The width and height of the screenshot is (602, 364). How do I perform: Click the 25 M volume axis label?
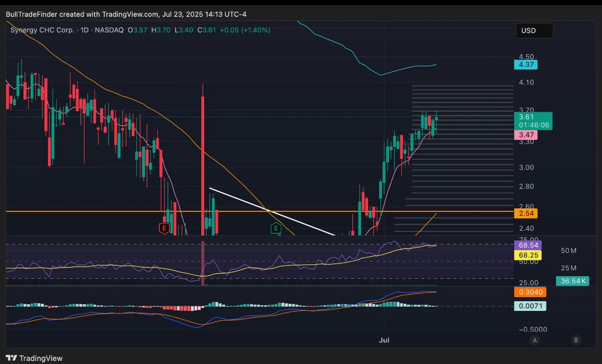pos(569,268)
